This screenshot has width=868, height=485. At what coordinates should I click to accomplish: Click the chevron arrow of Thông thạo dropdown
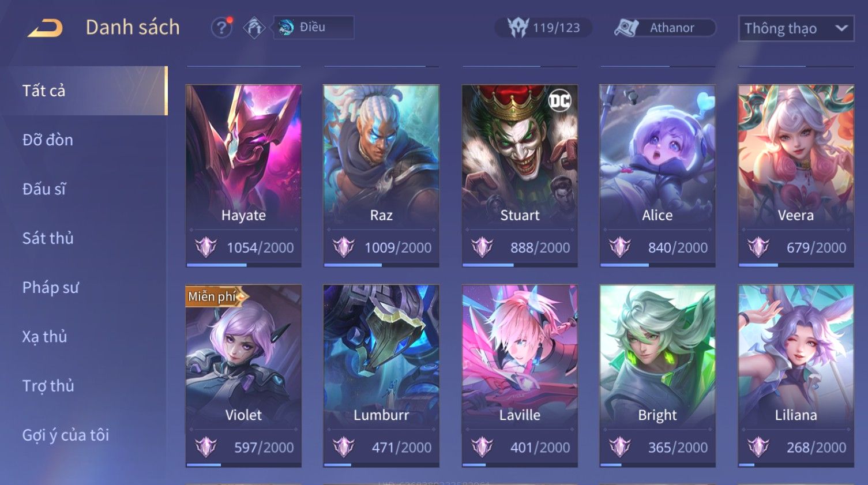[x=841, y=28]
